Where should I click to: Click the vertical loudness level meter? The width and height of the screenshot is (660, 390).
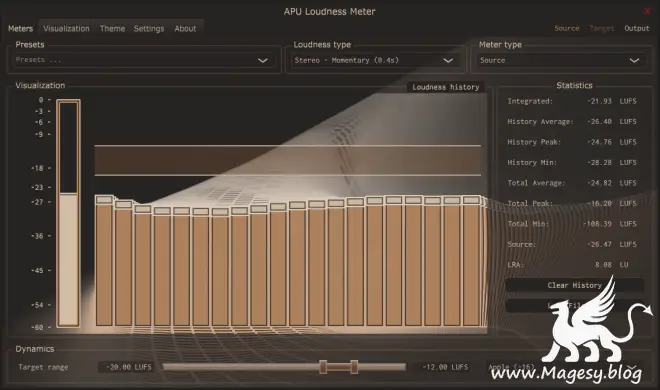point(68,213)
